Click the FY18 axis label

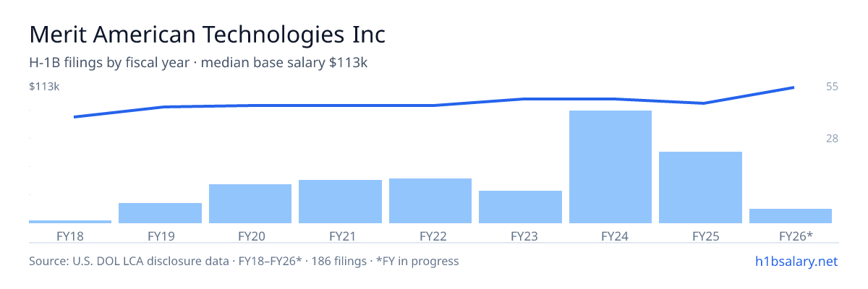pos(70,236)
